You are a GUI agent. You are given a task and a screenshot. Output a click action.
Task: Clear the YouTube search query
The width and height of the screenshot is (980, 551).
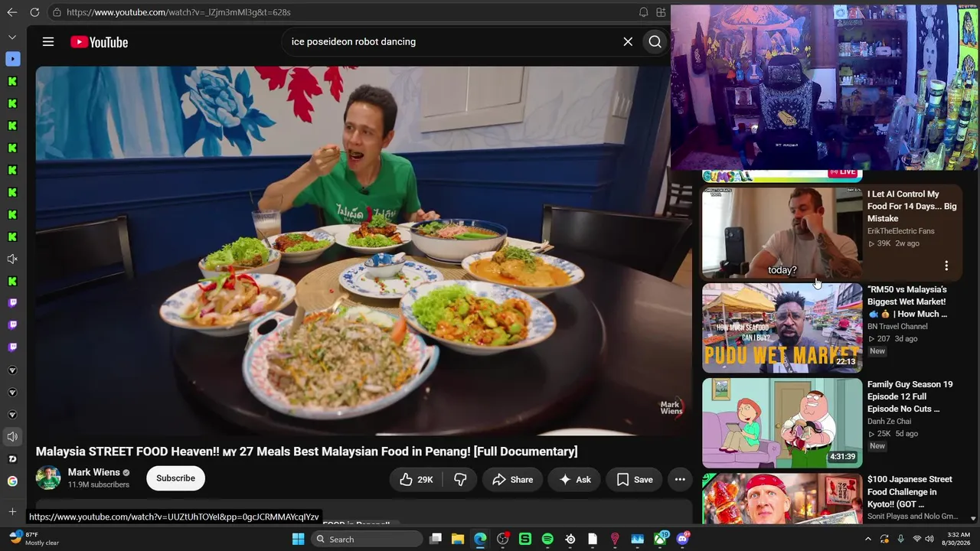[628, 42]
